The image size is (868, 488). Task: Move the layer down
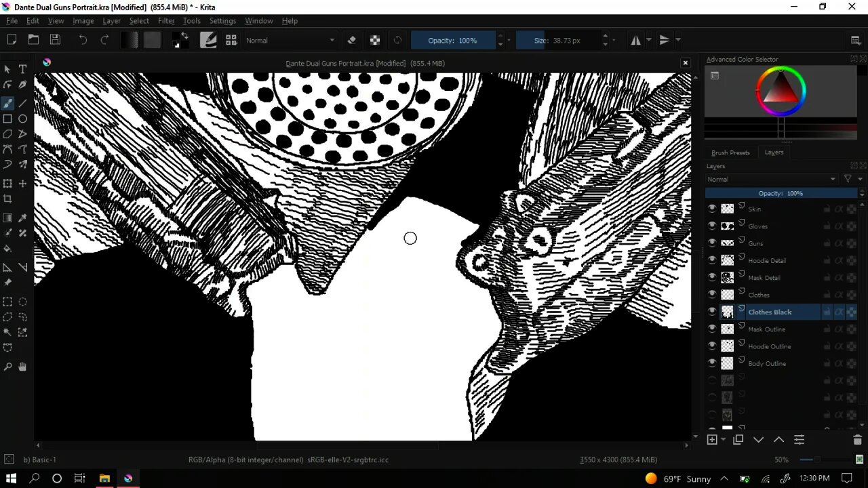[x=758, y=440]
